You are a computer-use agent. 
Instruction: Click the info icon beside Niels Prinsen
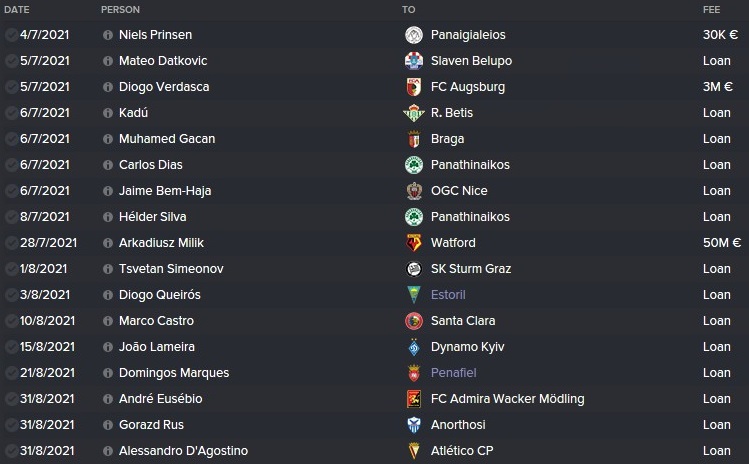108,35
